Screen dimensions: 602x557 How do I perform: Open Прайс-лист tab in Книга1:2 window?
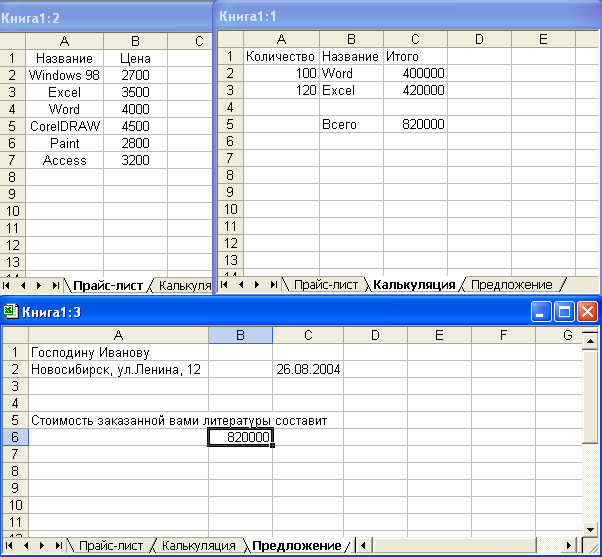(108, 286)
